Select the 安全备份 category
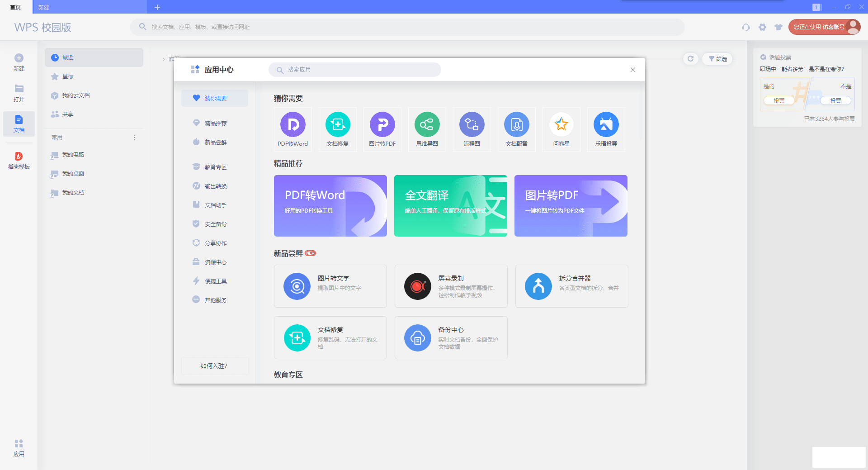Viewport: 868px width, 470px height. (215, 224)
